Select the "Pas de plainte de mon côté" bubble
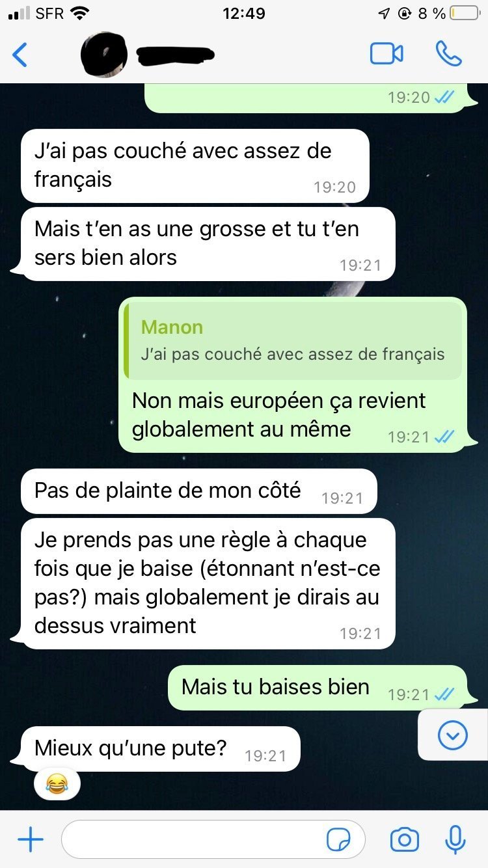 199,491
